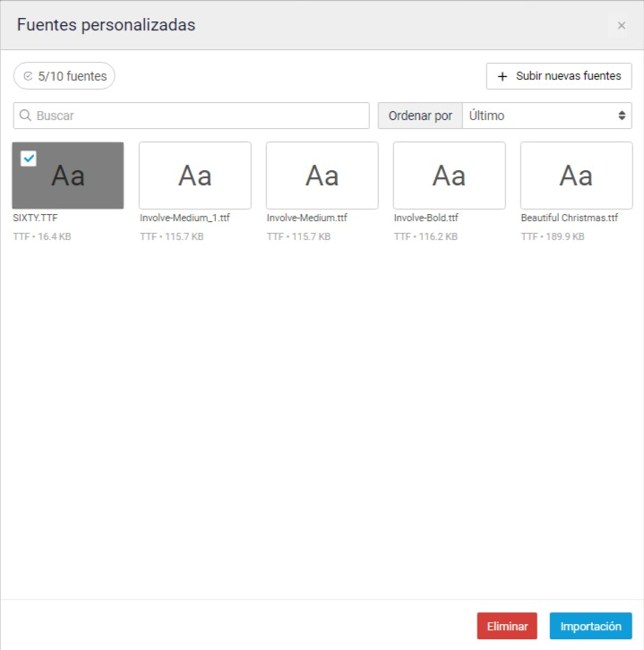Image resolution: width=644 pixels, height=650 pixels.
Task: Click the Involve-Bold.ttf file name
Action: point(425,218)
